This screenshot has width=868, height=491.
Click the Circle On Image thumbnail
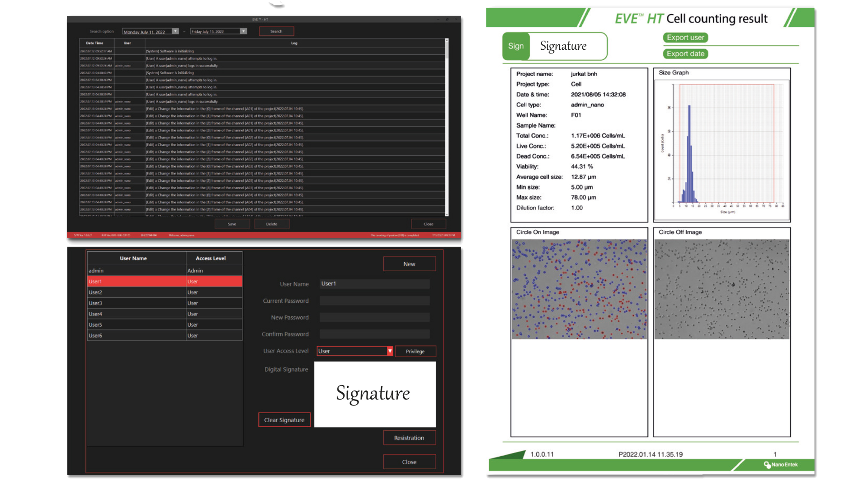click(579, 289)
